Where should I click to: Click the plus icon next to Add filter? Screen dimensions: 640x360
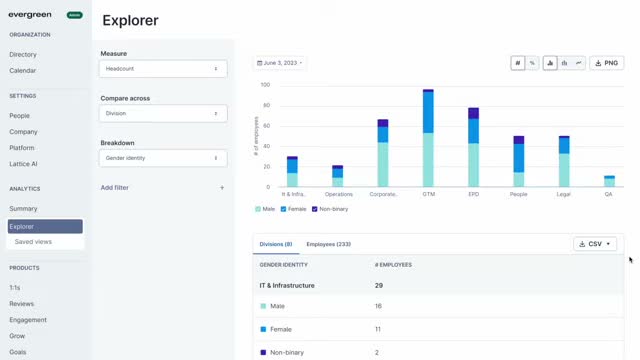click(222, 188)
